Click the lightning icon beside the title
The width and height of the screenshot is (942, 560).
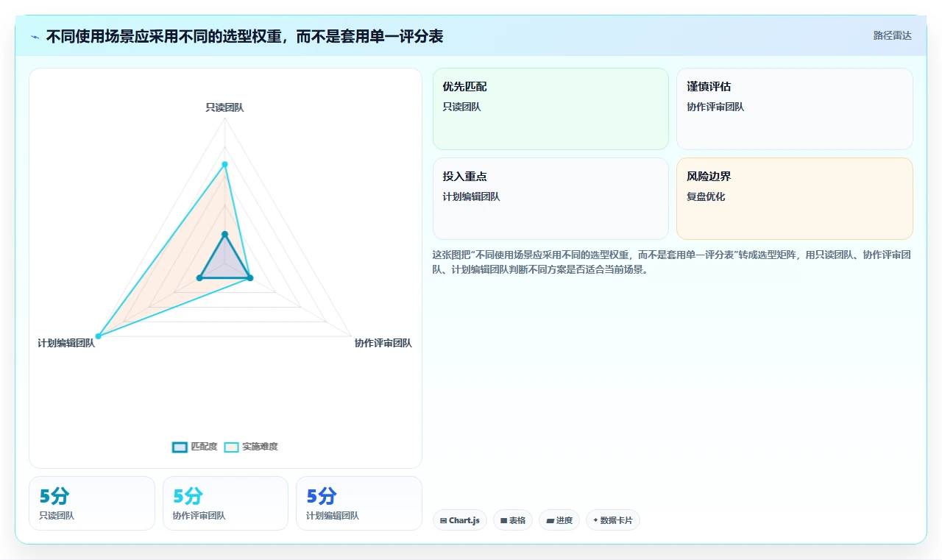tap(35, 36)
